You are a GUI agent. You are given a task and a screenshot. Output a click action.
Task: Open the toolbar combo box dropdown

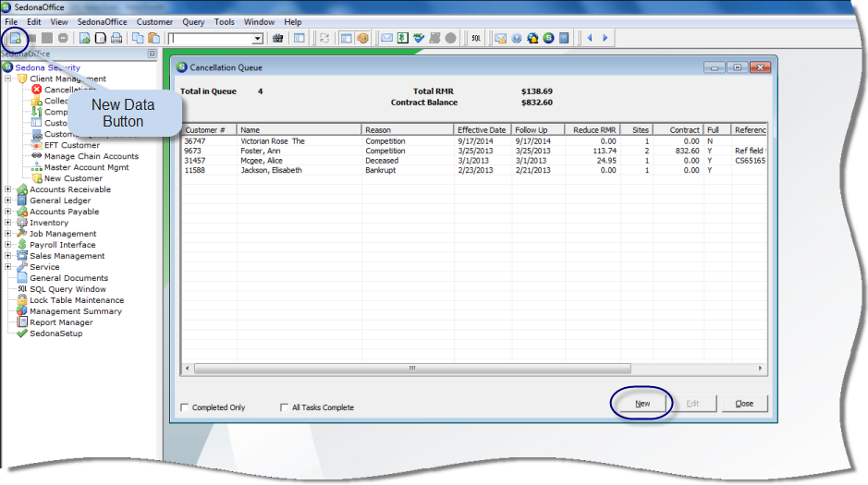[x=257, y=39]
